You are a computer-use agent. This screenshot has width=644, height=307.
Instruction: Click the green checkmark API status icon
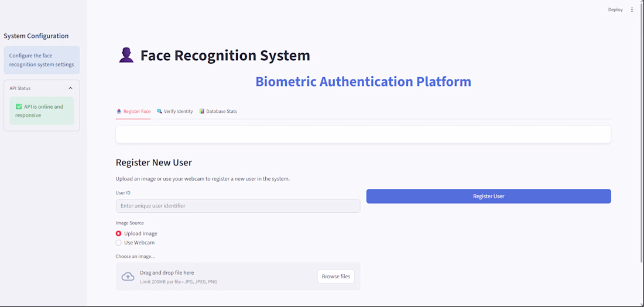19,106
